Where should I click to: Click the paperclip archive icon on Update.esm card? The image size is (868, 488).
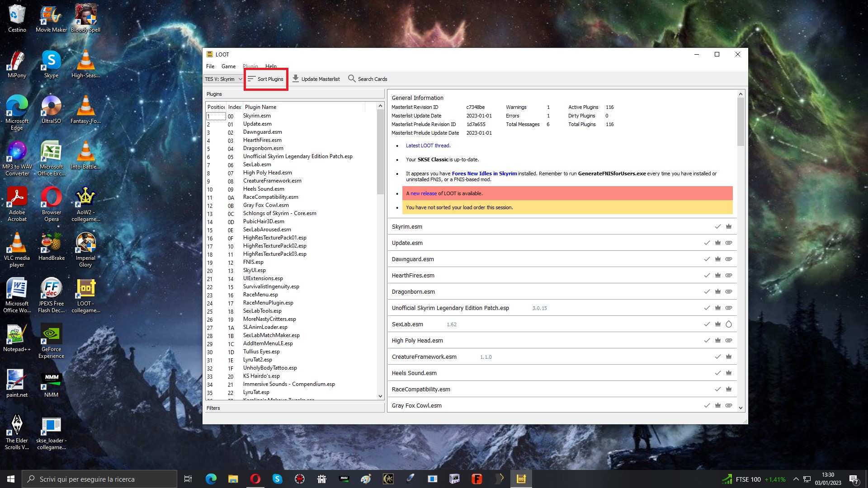pyautogui.click(x=729, y=243)
